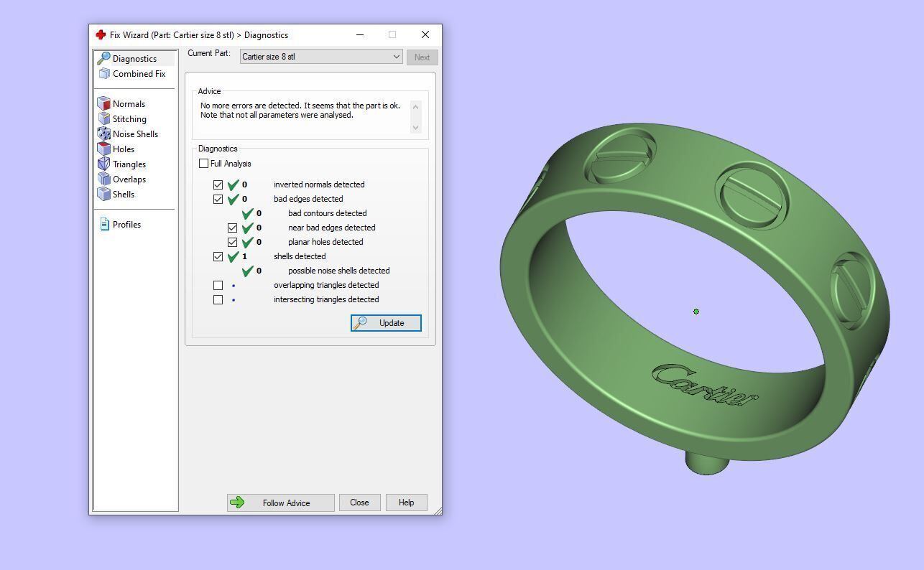
Task: Click Advice text scrollbar up arrow
Action: pos(415,107)
